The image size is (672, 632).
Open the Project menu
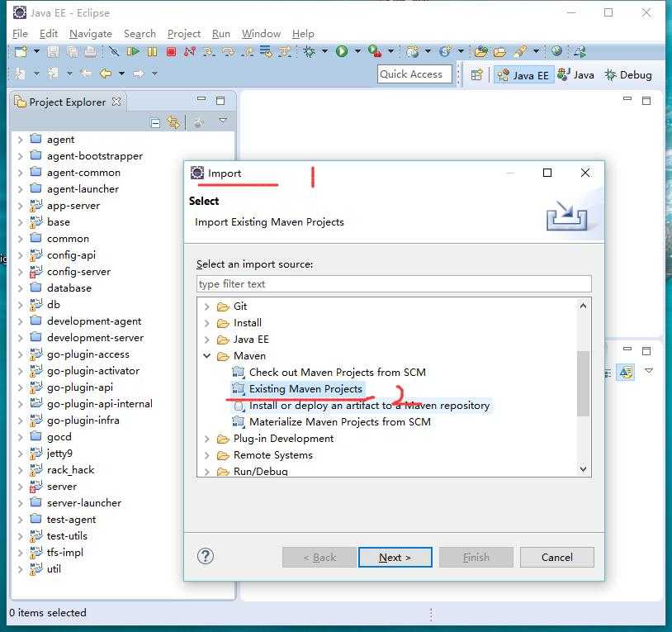click(x=184, y=33)
